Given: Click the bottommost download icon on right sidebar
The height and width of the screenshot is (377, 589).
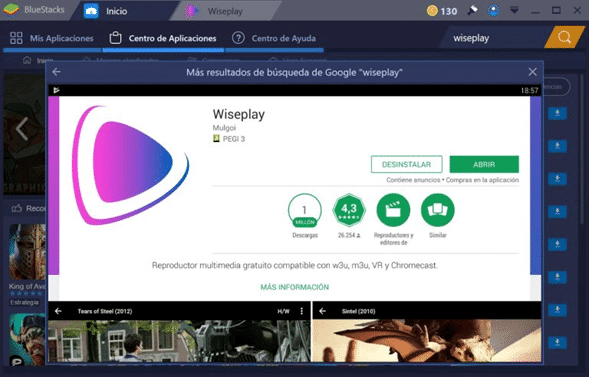Looking at the screenshot, I should (557, 342).
